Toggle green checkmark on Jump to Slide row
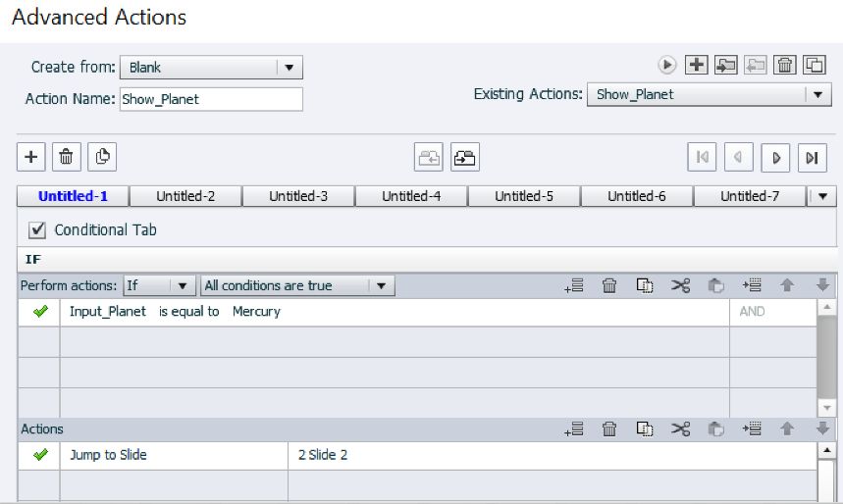The height and width of the screenshot is (504, 843). [x=40, y=455]
